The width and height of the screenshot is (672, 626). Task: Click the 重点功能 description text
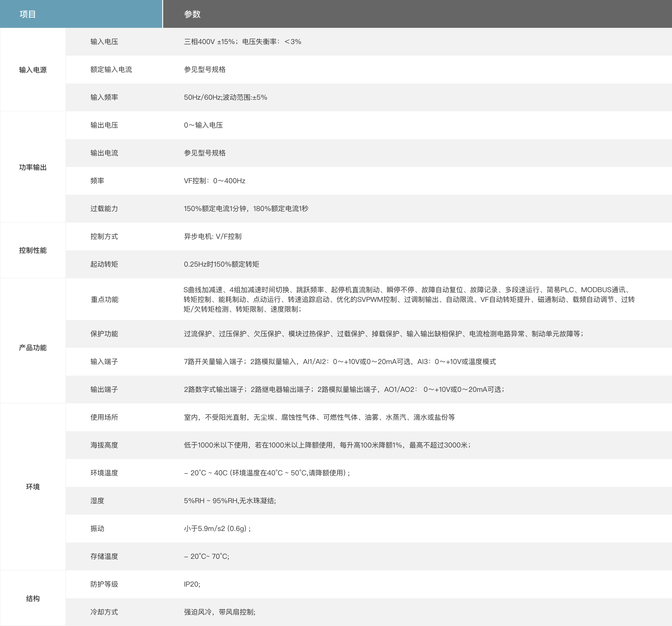[x=409, y=299]
